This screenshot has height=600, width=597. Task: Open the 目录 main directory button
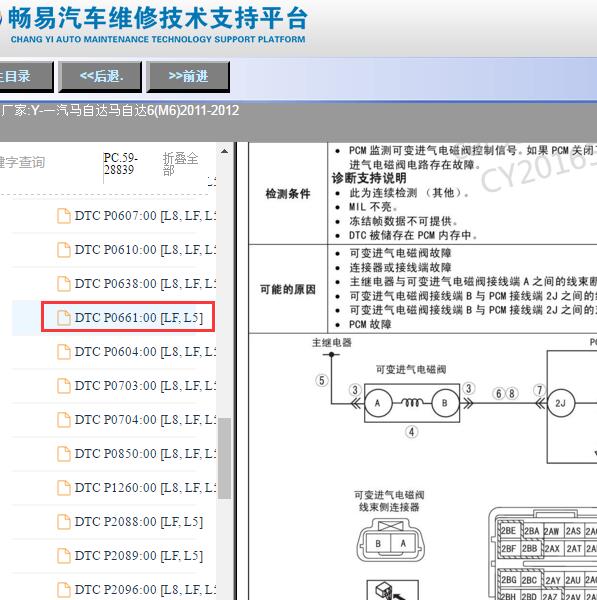26,77
